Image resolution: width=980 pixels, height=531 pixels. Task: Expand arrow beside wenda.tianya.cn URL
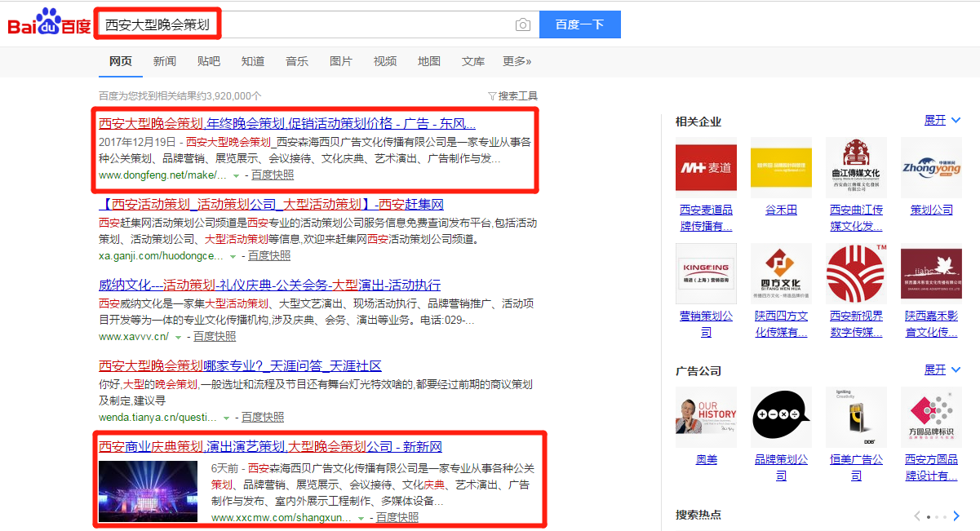click(x=226, y=418)
